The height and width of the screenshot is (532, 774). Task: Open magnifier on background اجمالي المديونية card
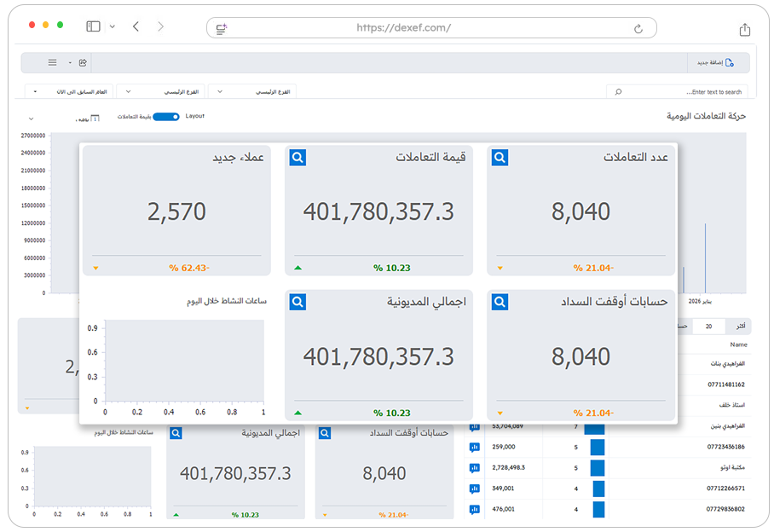(176, 433)
